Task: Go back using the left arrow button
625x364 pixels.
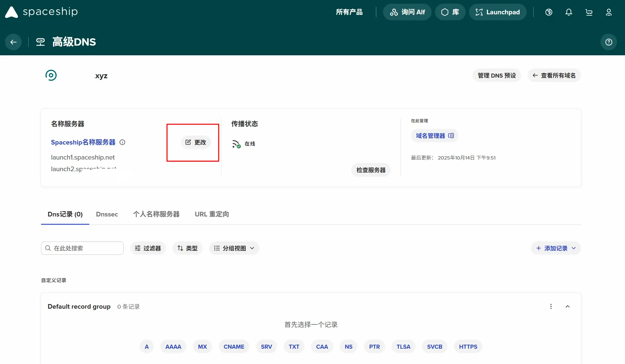Action: [x=13, y=42]
